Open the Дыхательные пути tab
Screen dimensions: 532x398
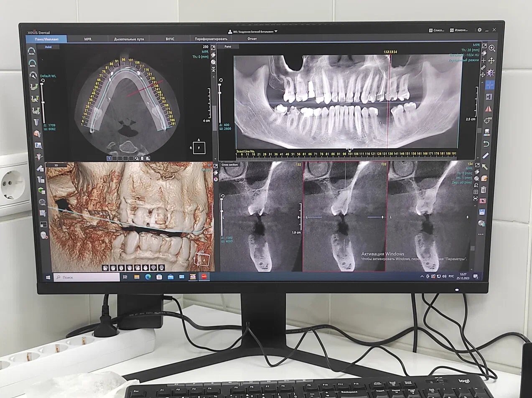point(129,39)
